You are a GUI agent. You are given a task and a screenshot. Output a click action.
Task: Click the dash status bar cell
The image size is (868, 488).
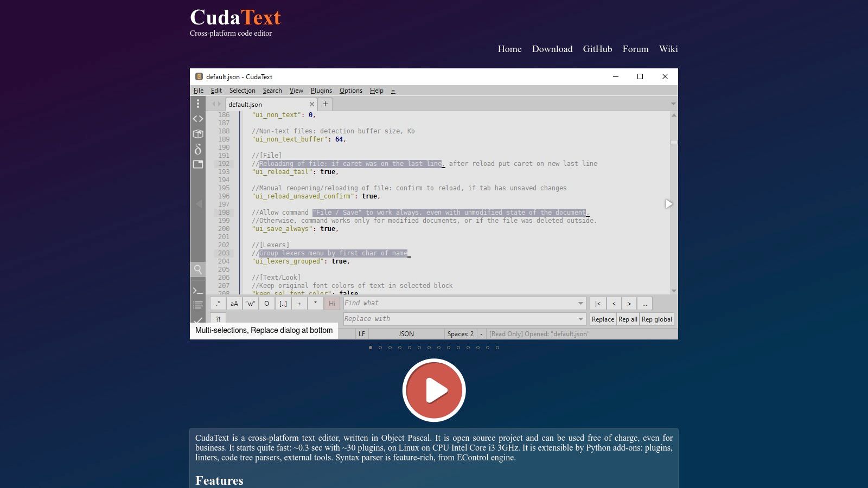[x=481, y=334]
